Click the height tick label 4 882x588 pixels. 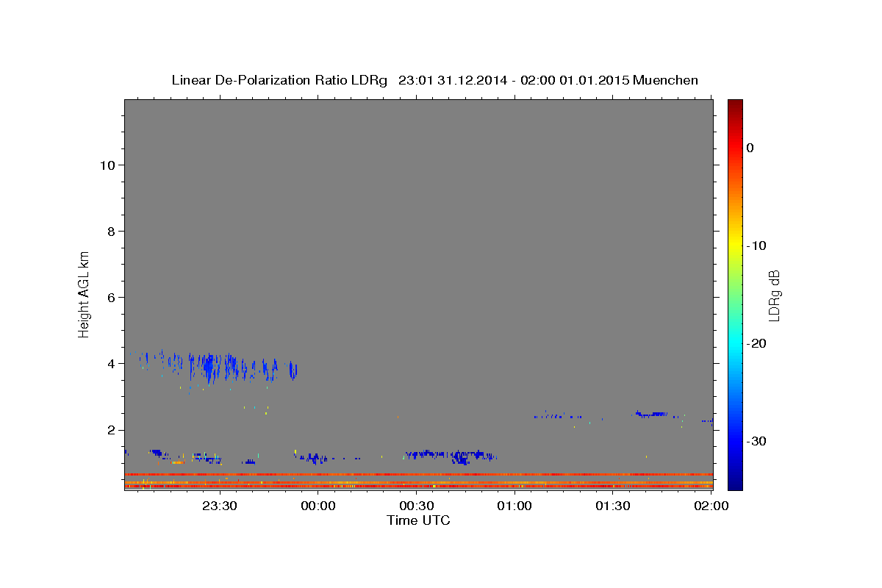coord(112,364)
